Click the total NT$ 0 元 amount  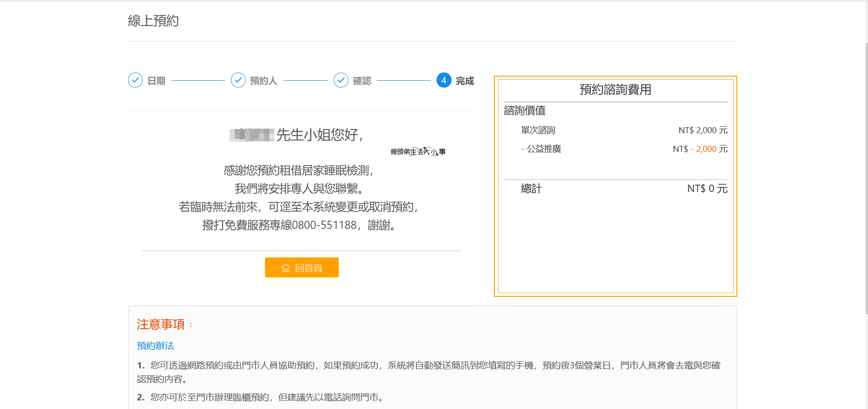coord(707,188)
